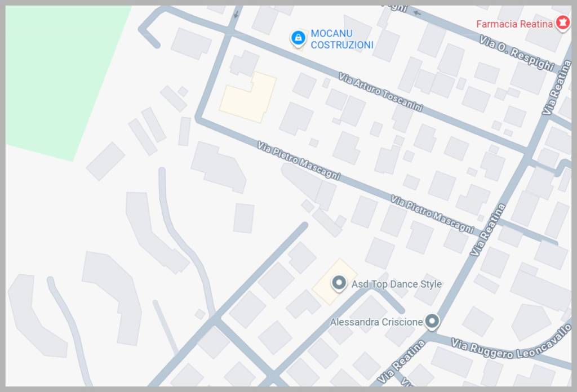Open the Farmacia Reatina text label
577x392 pixels.
tap(514, 24)
